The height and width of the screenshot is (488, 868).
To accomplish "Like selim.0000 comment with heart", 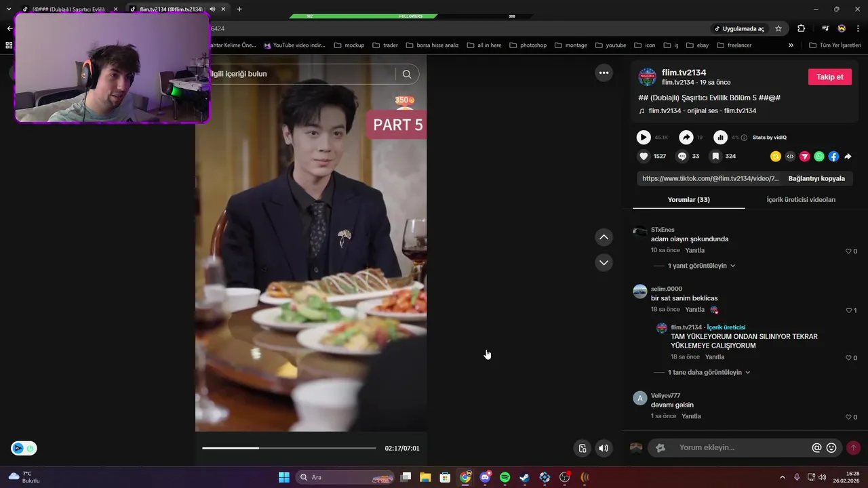I will pos(848,310).
